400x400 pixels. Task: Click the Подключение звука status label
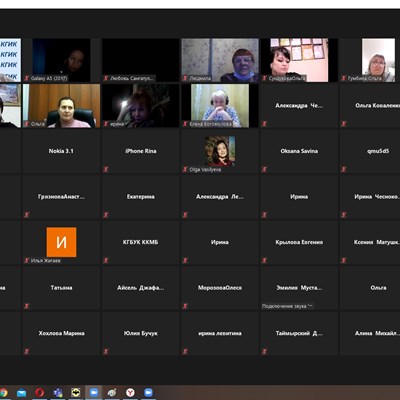point(287,306)
